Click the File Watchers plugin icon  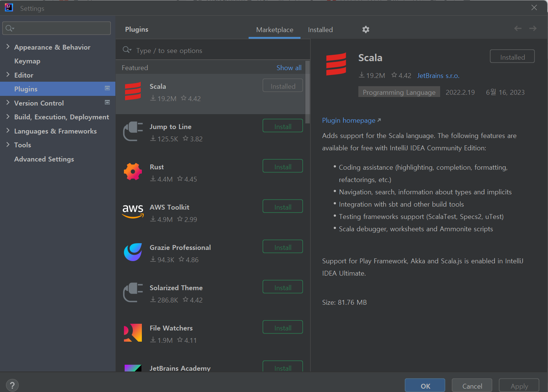(133, 333)
